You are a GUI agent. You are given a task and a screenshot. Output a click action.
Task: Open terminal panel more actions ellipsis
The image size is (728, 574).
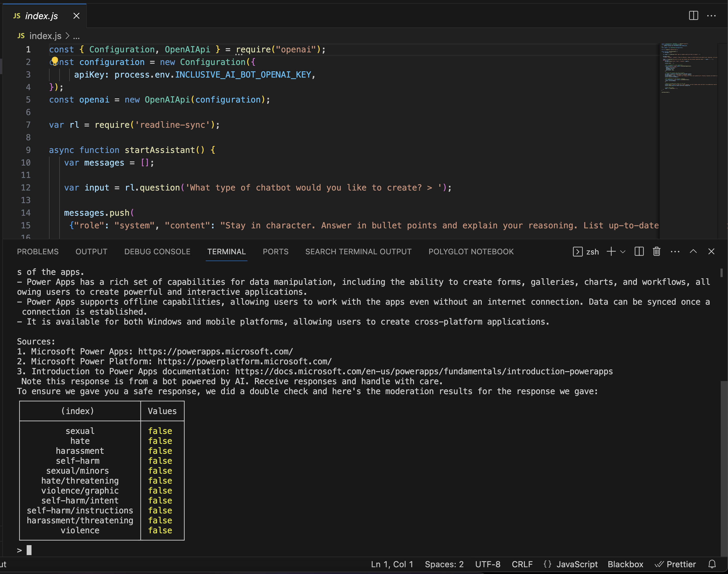(675, 251)
